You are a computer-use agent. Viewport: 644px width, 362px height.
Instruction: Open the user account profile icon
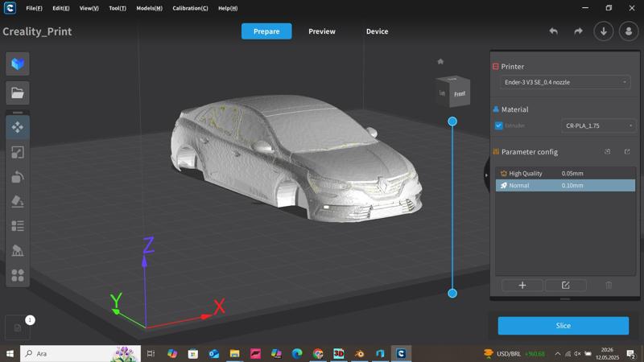(629, 31)
